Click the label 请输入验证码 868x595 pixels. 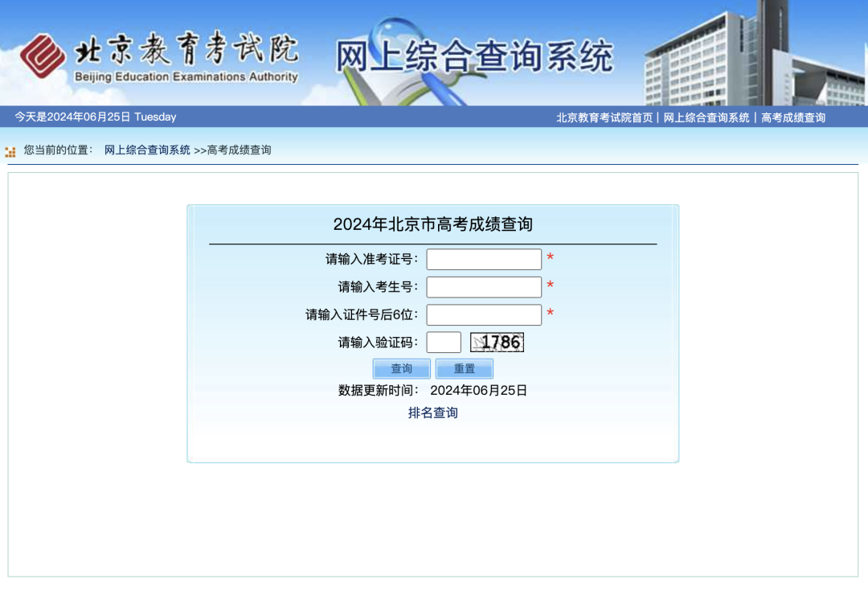tap(378, 343)
